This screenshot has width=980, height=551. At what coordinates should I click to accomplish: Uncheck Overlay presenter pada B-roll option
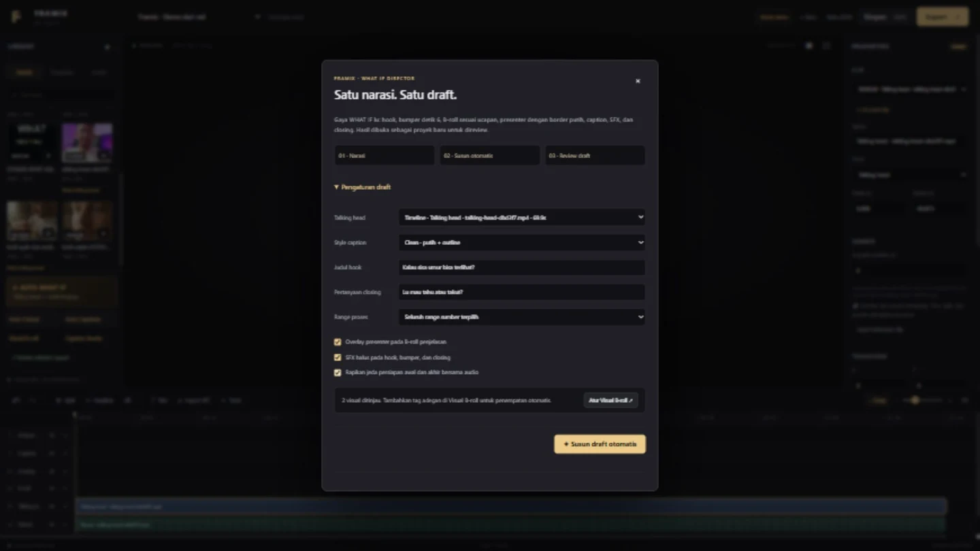(x=338, y=342)
